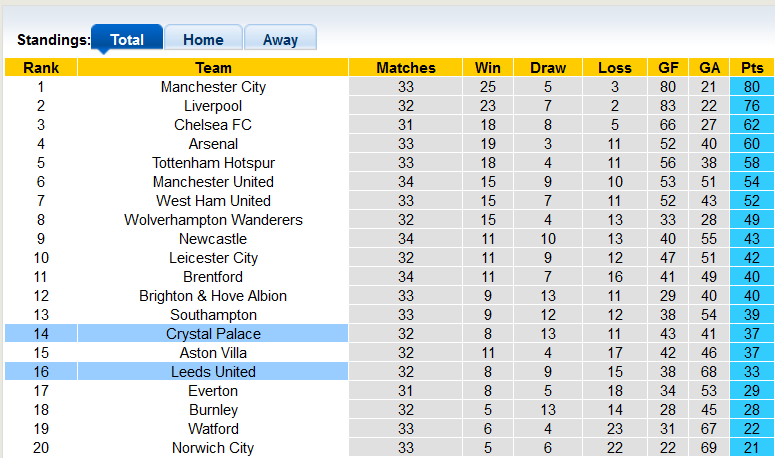Click the Team column header
This screenshot has width=775, height=458.
[x=213, y=68]
